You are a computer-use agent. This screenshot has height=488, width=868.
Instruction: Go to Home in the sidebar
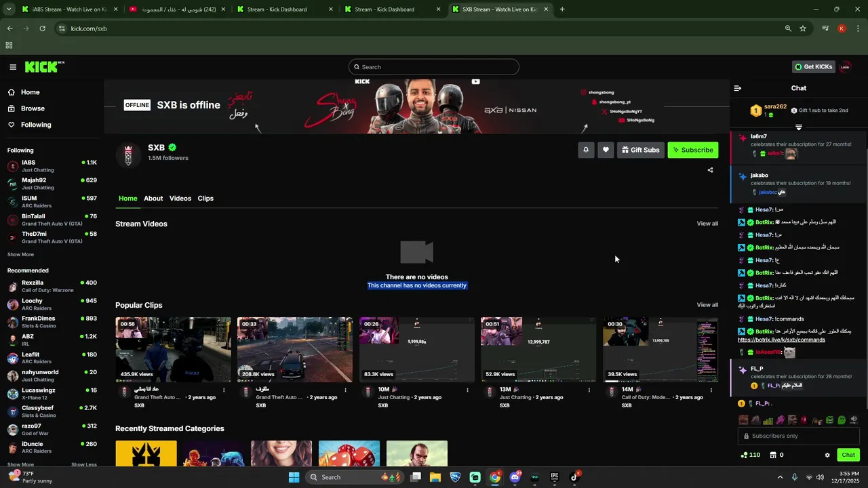30,92
